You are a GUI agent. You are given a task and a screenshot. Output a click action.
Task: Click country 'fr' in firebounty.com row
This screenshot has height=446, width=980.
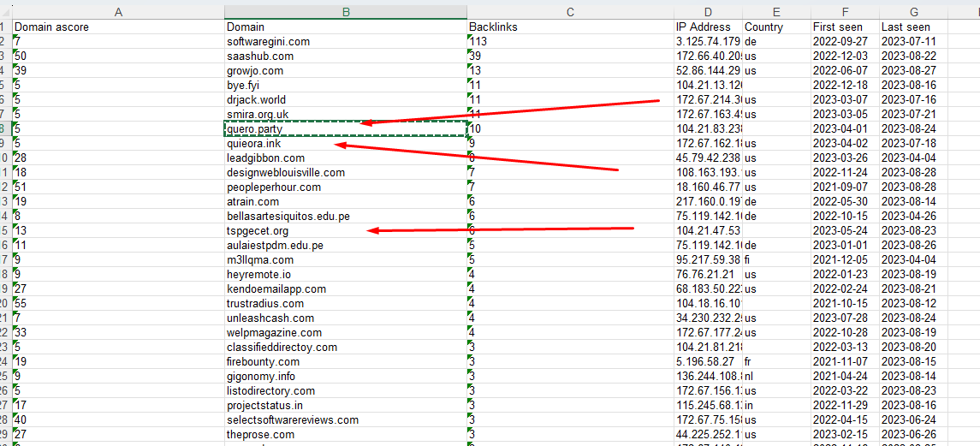[x=775, y=361]
